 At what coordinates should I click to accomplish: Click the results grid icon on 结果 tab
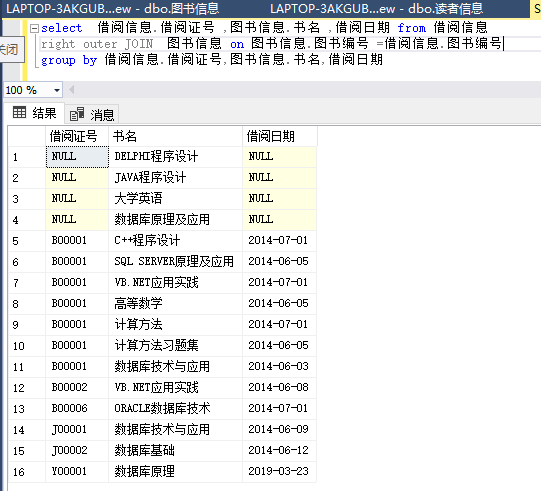coord(19,112)
